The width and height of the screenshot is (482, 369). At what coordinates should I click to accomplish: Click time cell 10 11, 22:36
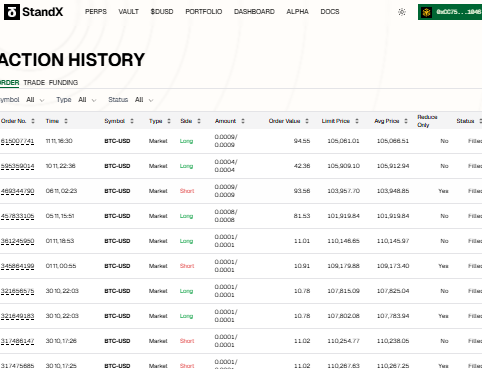tap(60, 166)
